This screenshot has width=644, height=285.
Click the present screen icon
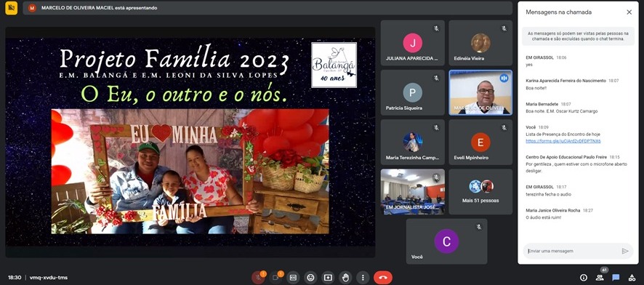point(328,278)
